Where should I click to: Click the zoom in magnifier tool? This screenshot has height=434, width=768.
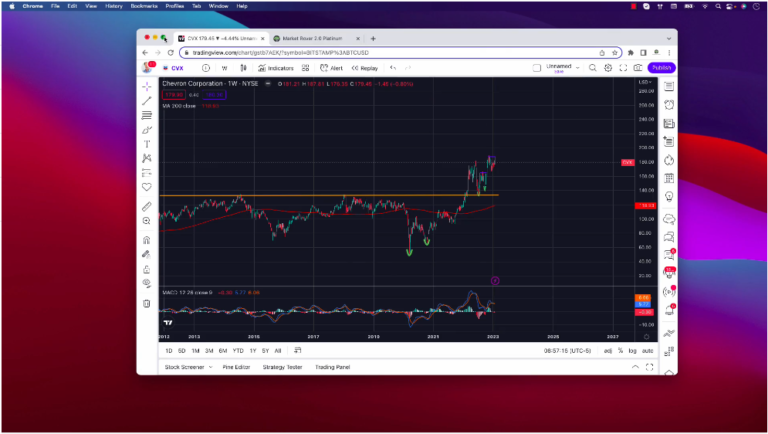[147, 221]
